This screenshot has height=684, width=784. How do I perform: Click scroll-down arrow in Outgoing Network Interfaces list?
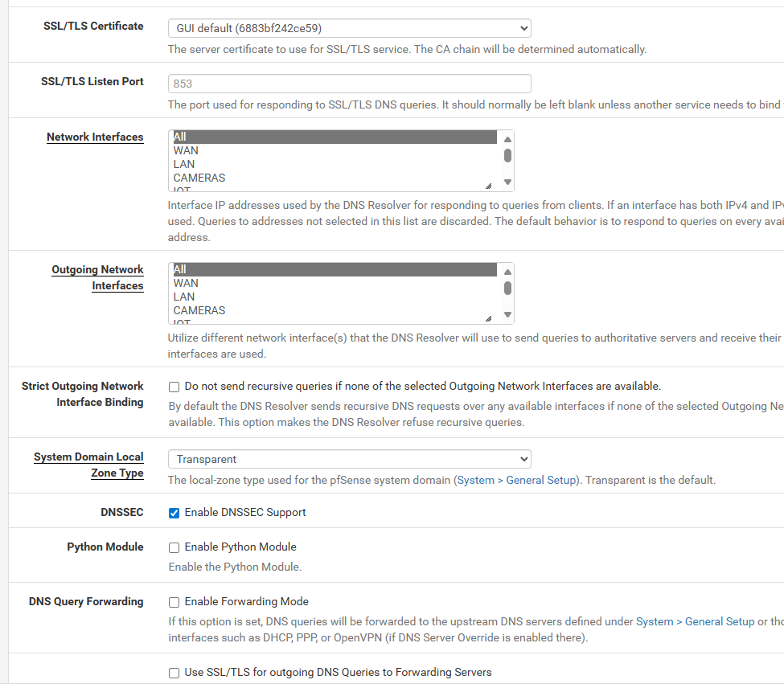[507, 314]
